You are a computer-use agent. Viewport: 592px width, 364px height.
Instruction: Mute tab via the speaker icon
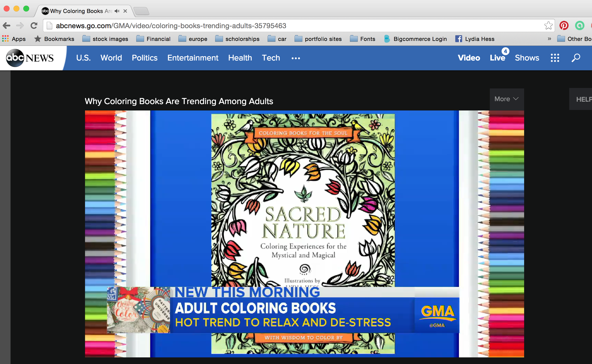(117, 11)
